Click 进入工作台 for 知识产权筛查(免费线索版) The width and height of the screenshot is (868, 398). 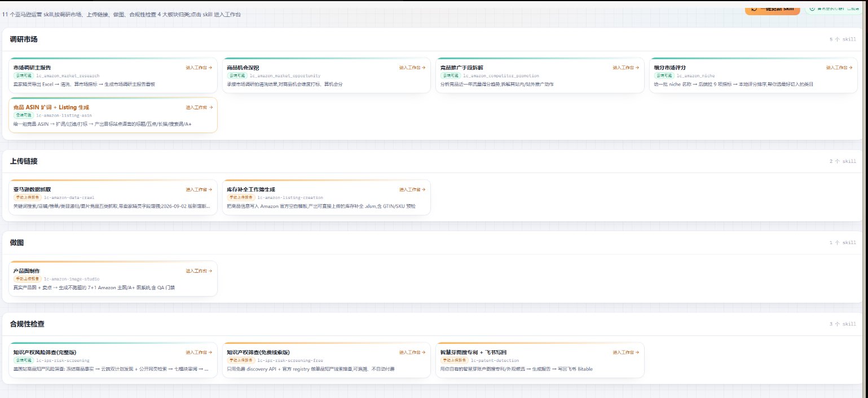coord(412,352)
